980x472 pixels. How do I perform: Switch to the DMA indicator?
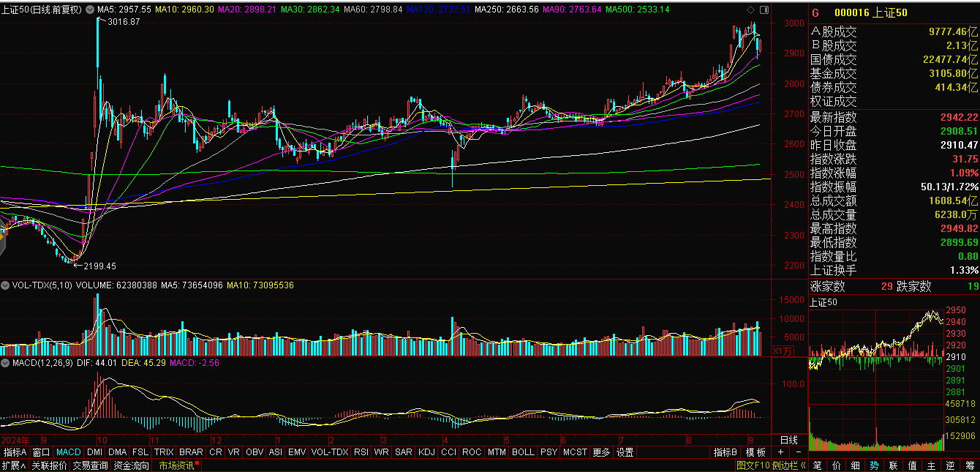click(x=118, y=452)
